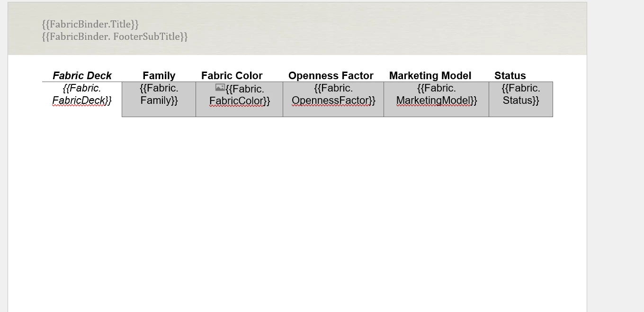Click the underlined word FabricColor}} in the table
The width and height of the screenshot is (644, 312).
point(240,101)
